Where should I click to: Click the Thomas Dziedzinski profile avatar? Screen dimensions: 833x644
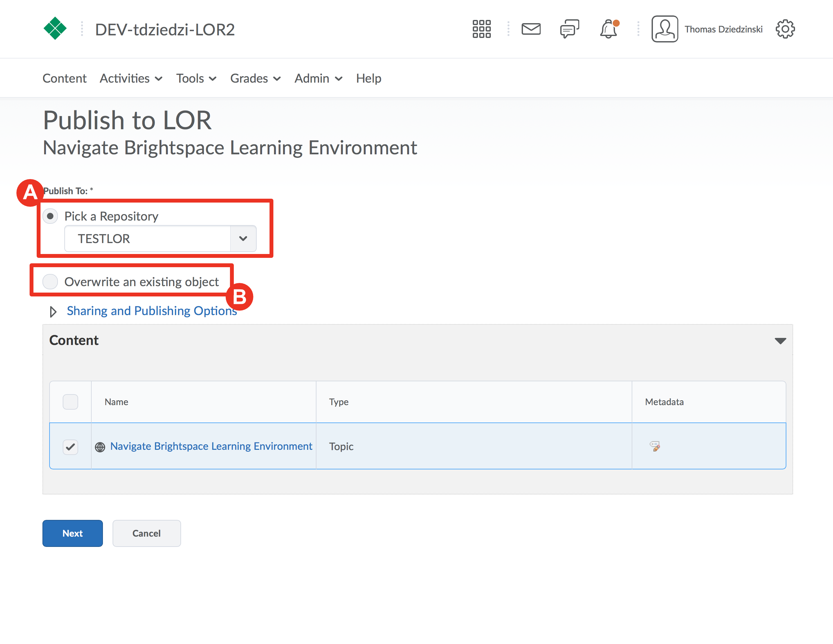point(664,29)
